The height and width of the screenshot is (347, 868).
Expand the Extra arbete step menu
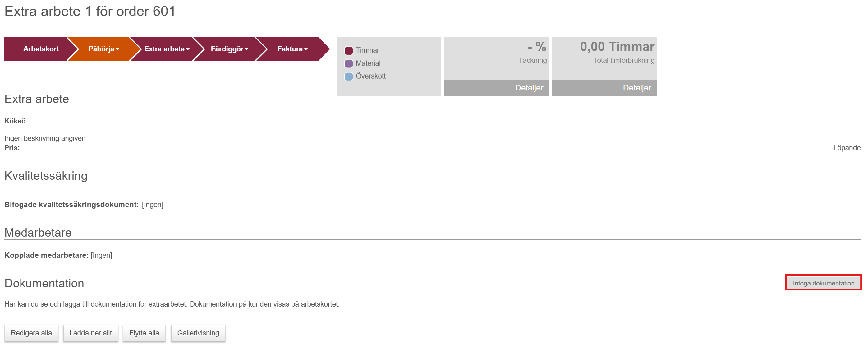point(167,49)
